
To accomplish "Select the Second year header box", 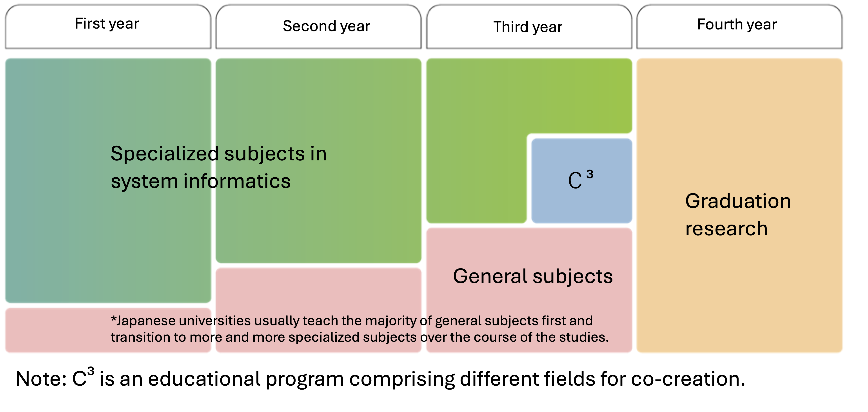I will [319, 27].
